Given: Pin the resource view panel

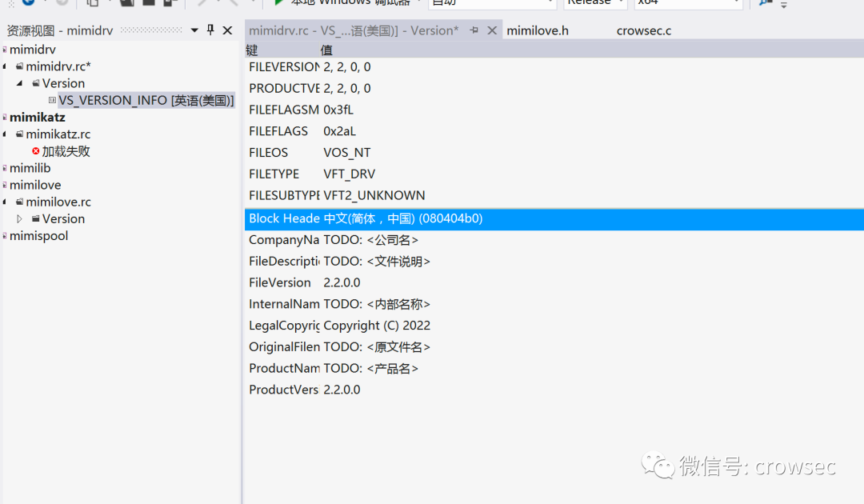Looking at the screenshot, I should [x=210, y=30].
